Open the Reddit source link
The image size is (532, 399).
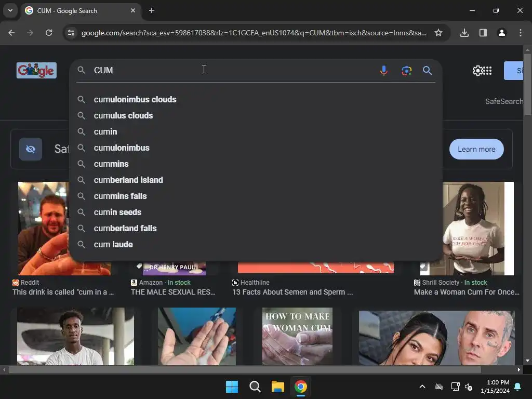(26, 282)
